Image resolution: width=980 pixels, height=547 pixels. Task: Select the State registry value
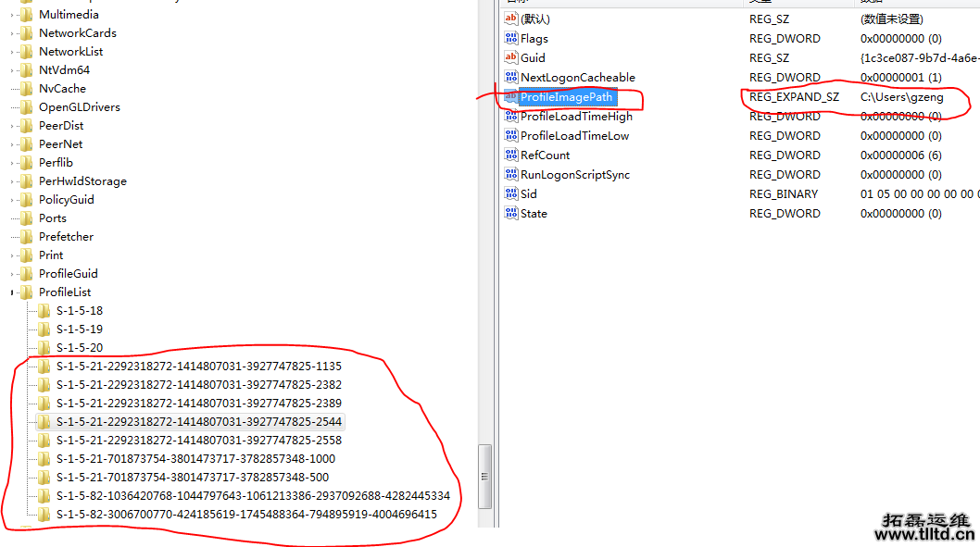click(534, 214)
